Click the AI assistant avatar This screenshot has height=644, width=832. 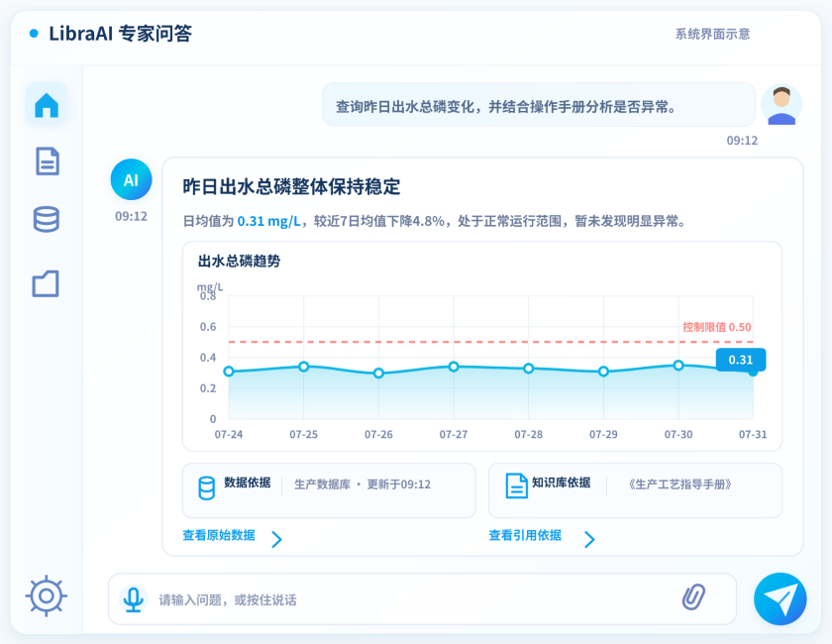point(131,179)
